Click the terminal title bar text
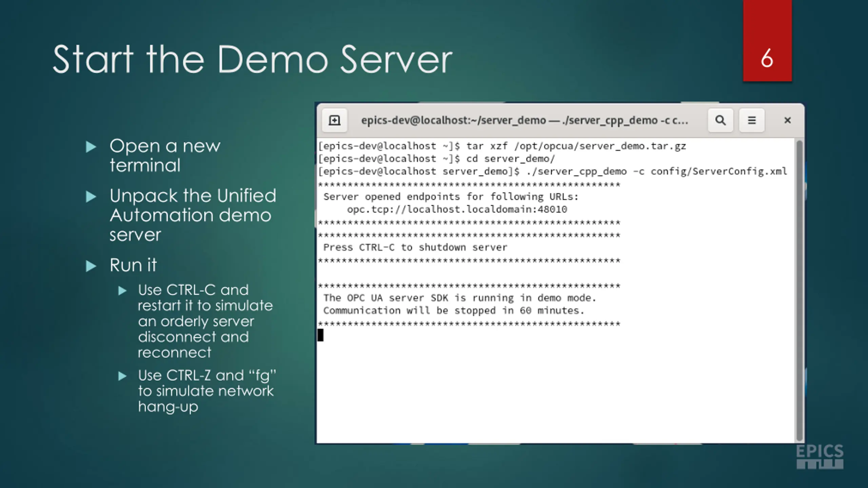868x488 pixels. click(525, 120)
